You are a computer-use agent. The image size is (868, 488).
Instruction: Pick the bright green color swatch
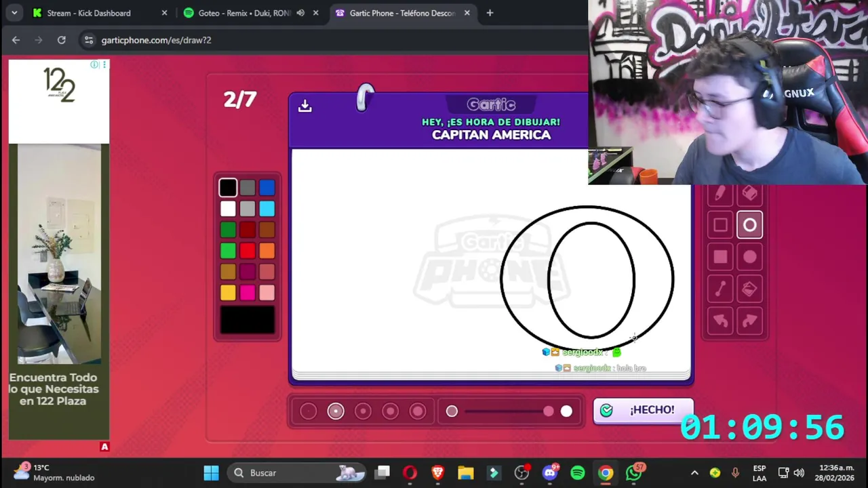(x=228, y=251)
